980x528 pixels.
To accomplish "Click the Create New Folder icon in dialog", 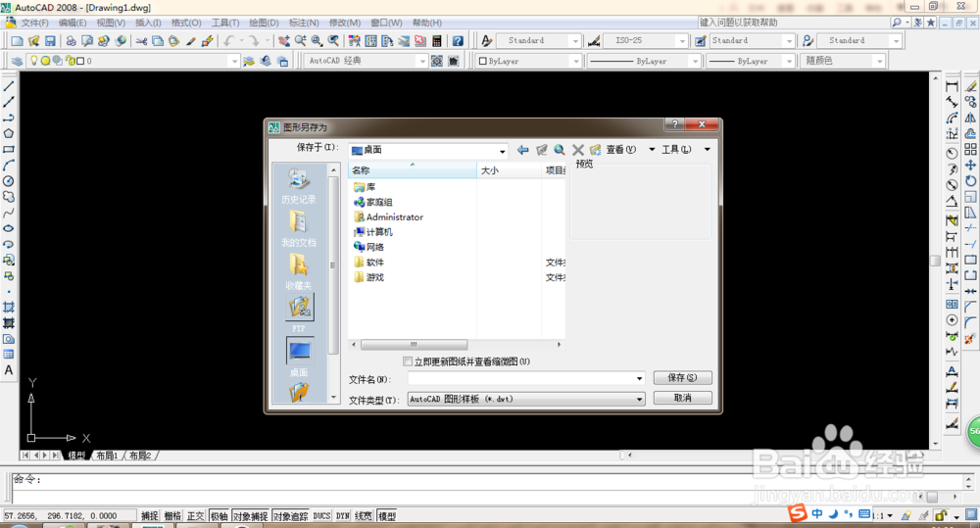I will tap(595, 149).
